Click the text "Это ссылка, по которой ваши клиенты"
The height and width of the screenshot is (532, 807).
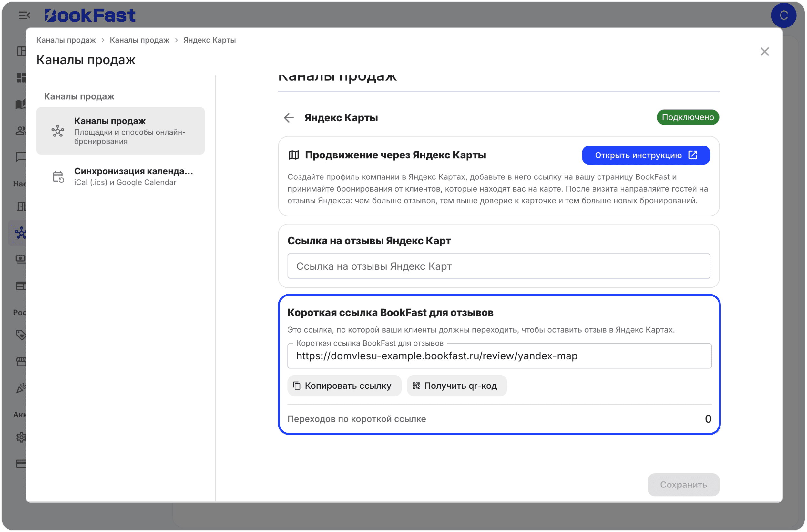[x=481, y=330]
